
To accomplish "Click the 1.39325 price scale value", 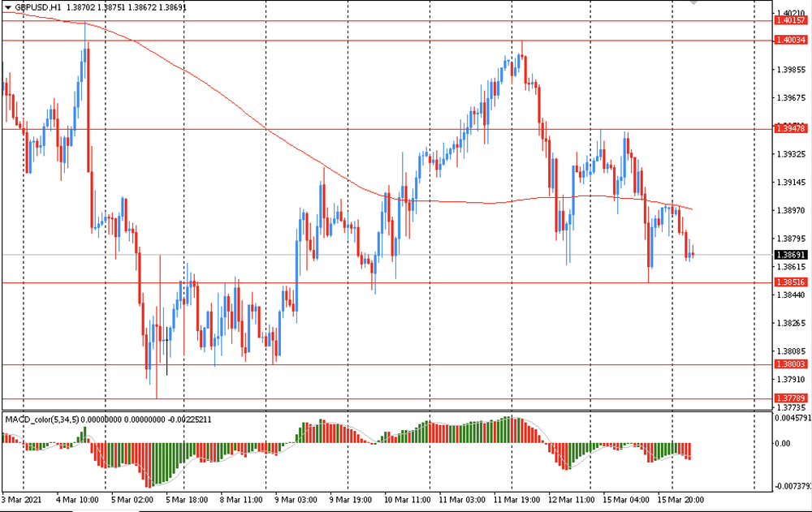I will tap(792, 154).
